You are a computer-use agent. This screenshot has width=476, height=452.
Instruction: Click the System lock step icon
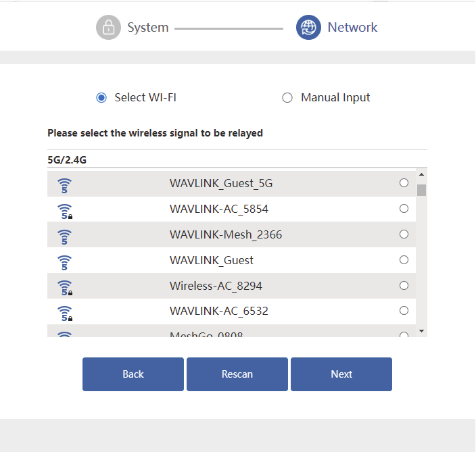pyautogui.click(x=108, y=28)
